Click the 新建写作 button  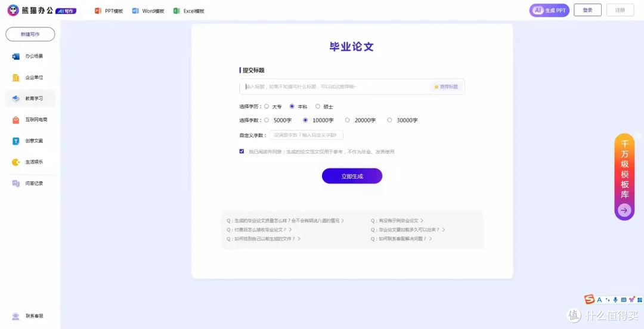tap(30, 35)
